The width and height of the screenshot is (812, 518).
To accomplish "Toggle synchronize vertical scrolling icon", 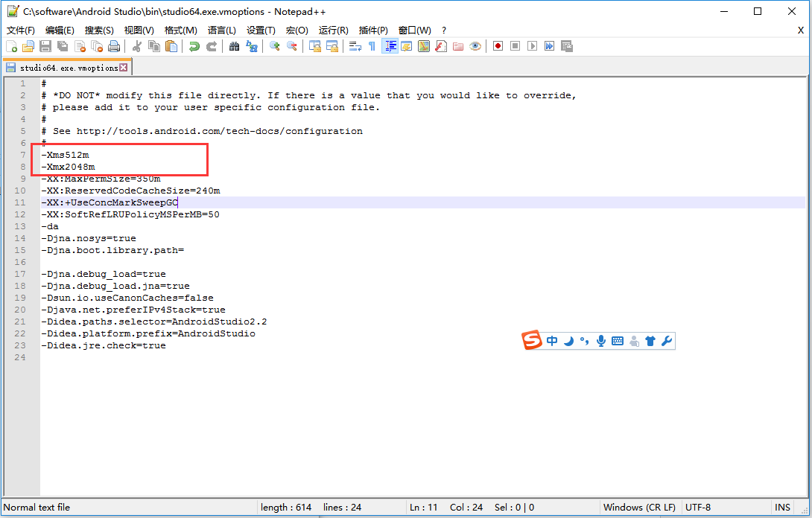I will click(x=315, y=47).
